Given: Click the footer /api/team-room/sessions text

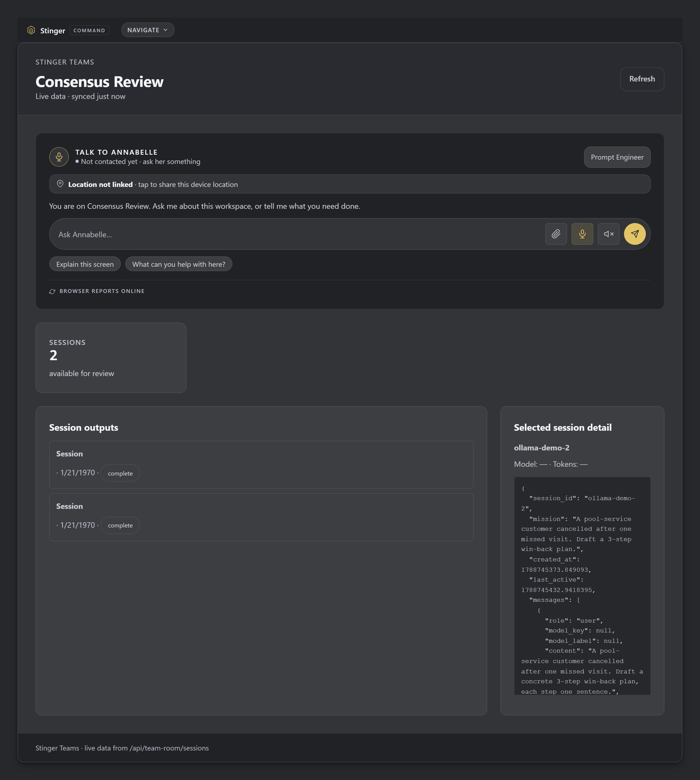Looking at the screenshot, I should 169,748.
